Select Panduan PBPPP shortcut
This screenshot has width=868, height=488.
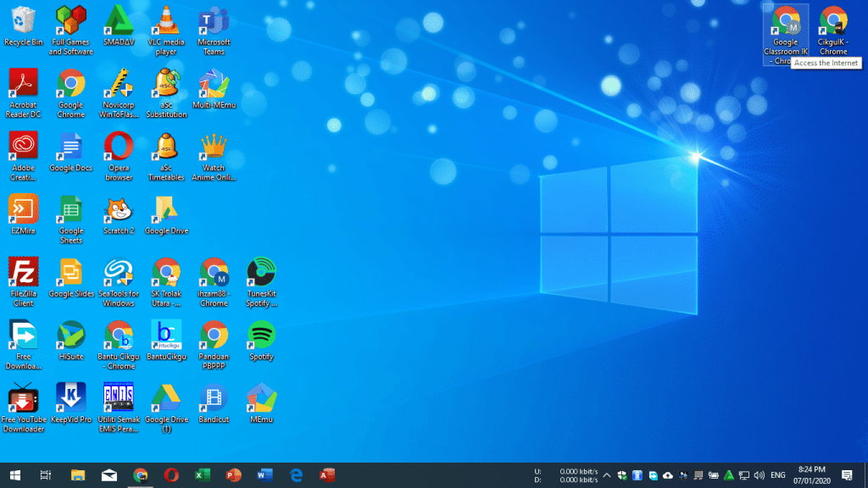(214, 346)
